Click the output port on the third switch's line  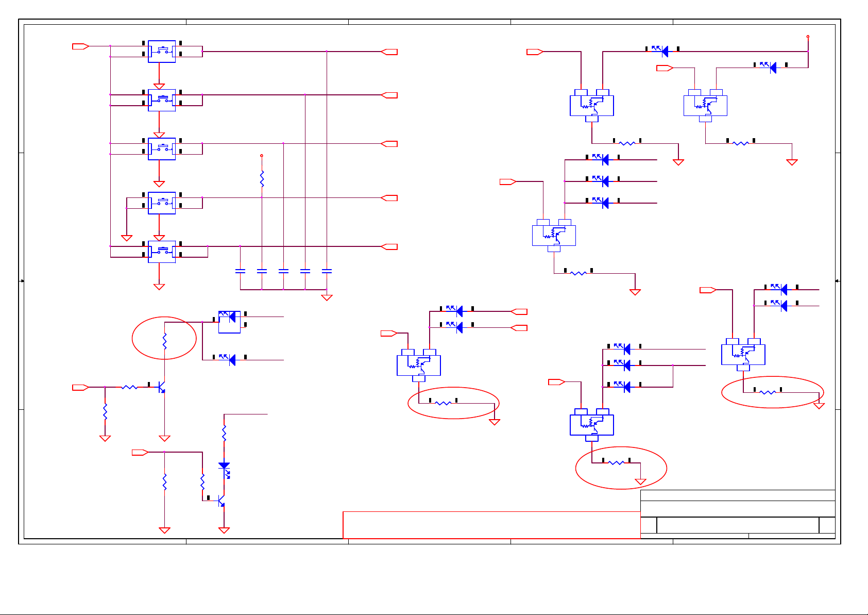tap(389, 144)
